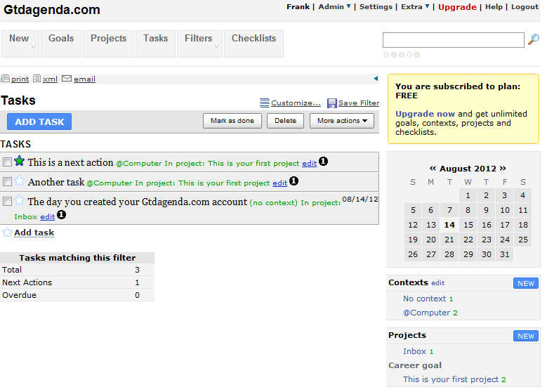
Task: Click the info circle on 'This is a next action'
Action: [x=324, y=162]
